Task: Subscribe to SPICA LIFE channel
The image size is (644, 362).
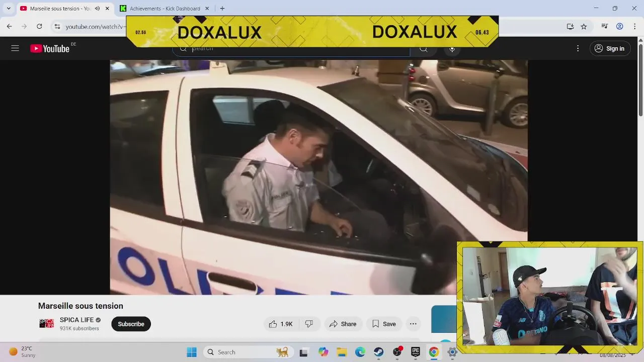Action: coord(131,324)
